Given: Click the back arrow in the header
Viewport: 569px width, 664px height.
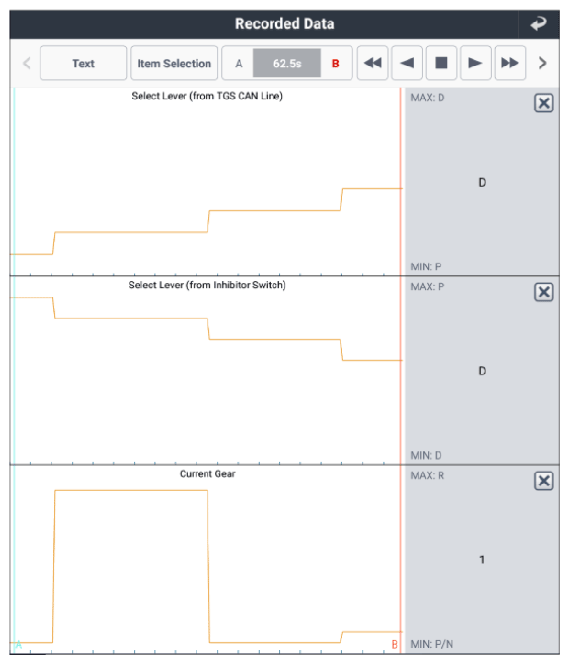Looking at the screenshot, I should tap(539, 24).
